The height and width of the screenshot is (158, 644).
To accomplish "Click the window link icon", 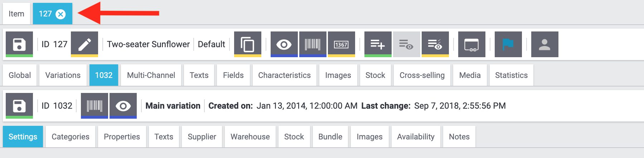I will coord(471,44).
